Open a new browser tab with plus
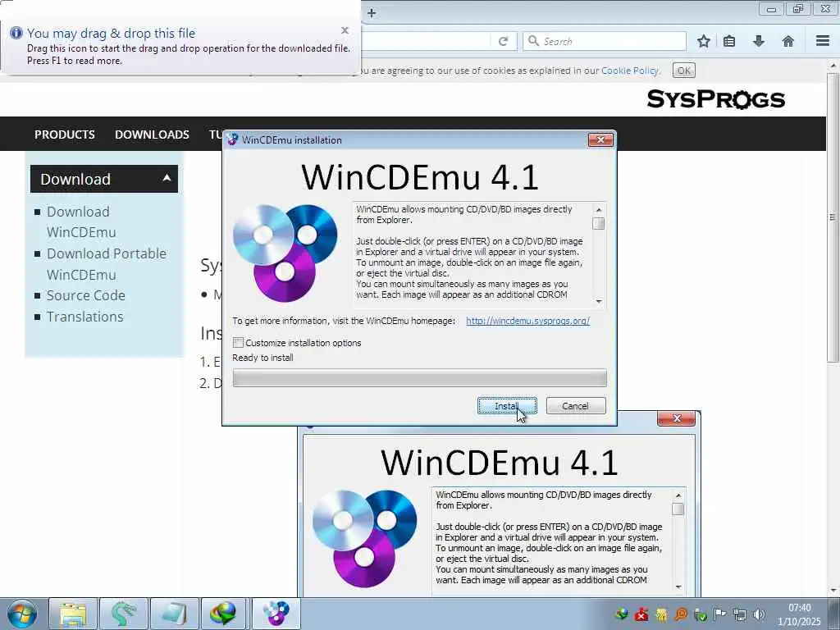Screen dimensions: 840x630 click(x=372, y=13)
